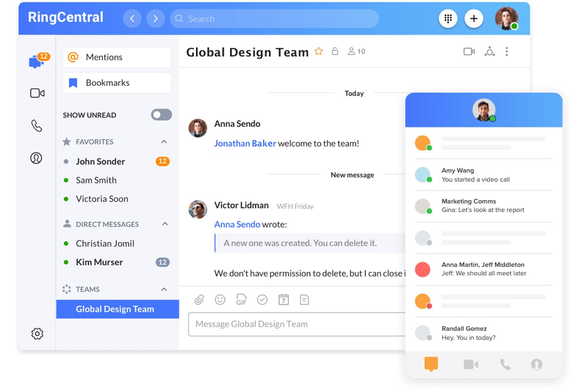Screen dimensions: 588x392
Task: Select the Phone tab in mobile panel
Action: (505, 364)
